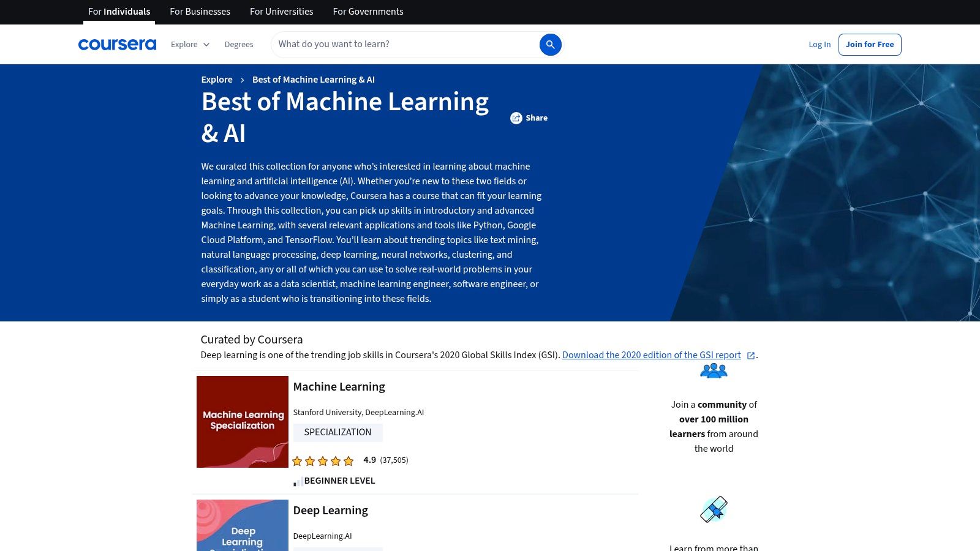980x551 pixels.
Task: Click the Coursera logo
Action: pos(116,43)
